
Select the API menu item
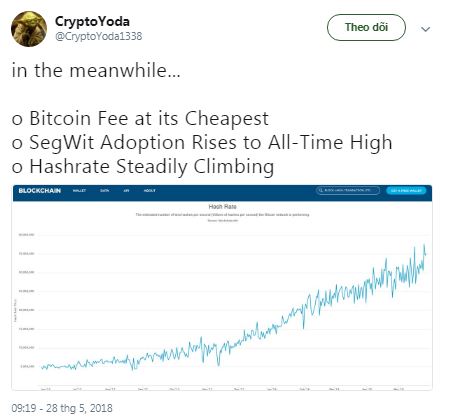(126, 191)
